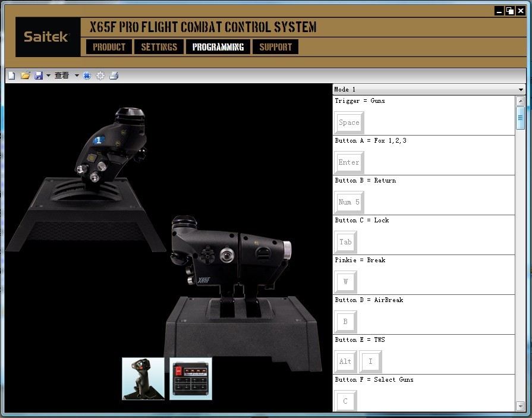532x418 pixels.
Task: Click the 'Button C = Lock' label
Action: coord(361,220)
